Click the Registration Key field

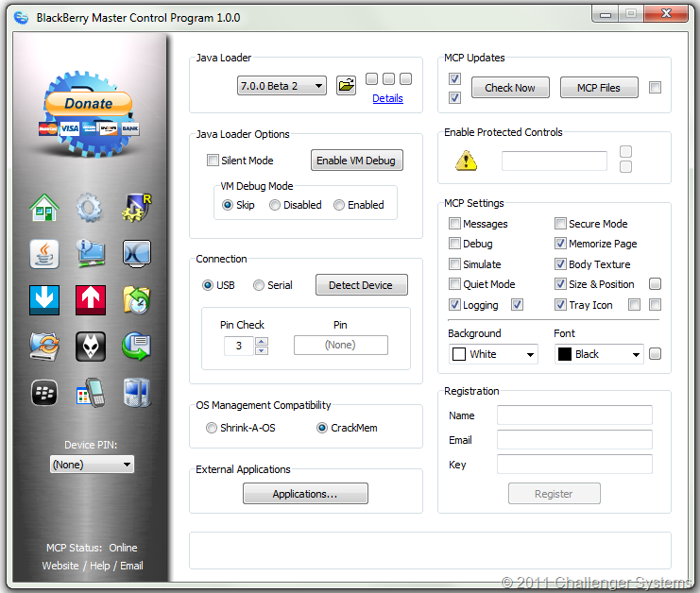tap(574, 464)
